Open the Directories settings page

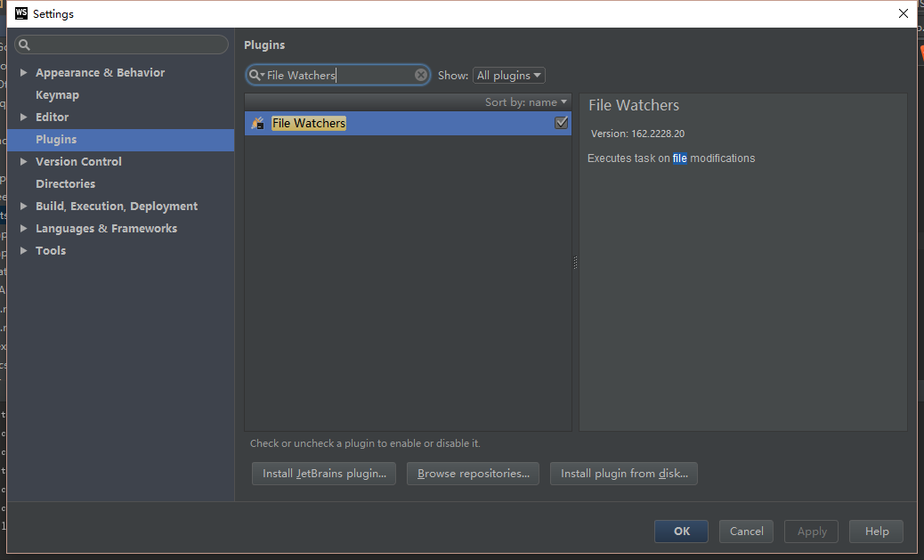(x=65, y=184)
